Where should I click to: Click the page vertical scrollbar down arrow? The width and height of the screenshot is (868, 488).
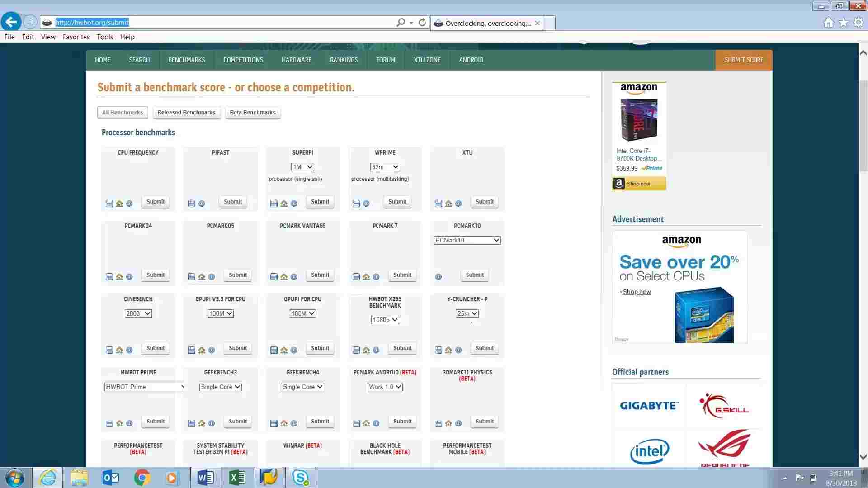tap(863, 457)
